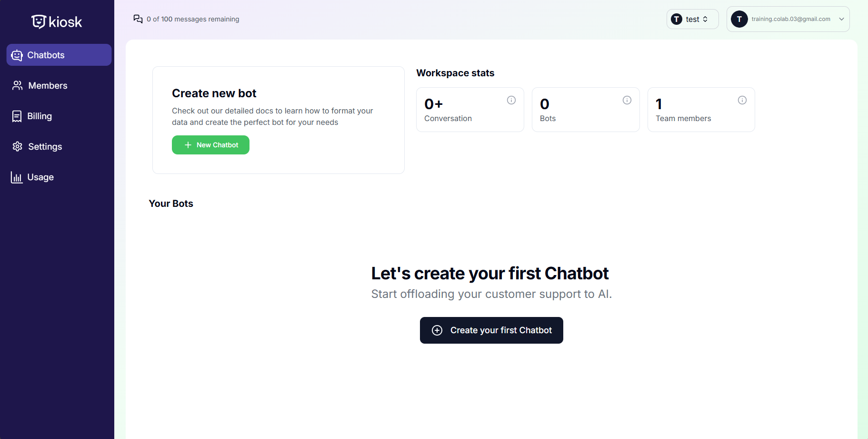
Task: Click the Members people icon
Action: point(18,85)
